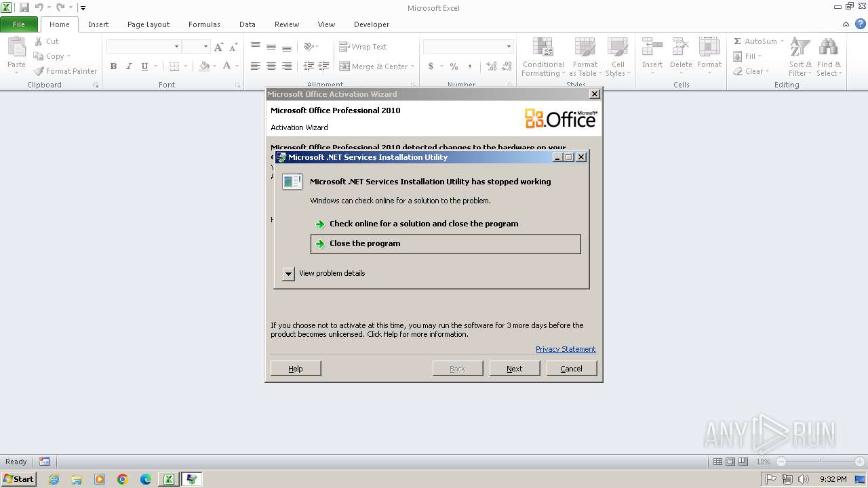Viewport: 868px width, 488px height.
Task: Toggle Bold formatting
Action: coord(113,66)
